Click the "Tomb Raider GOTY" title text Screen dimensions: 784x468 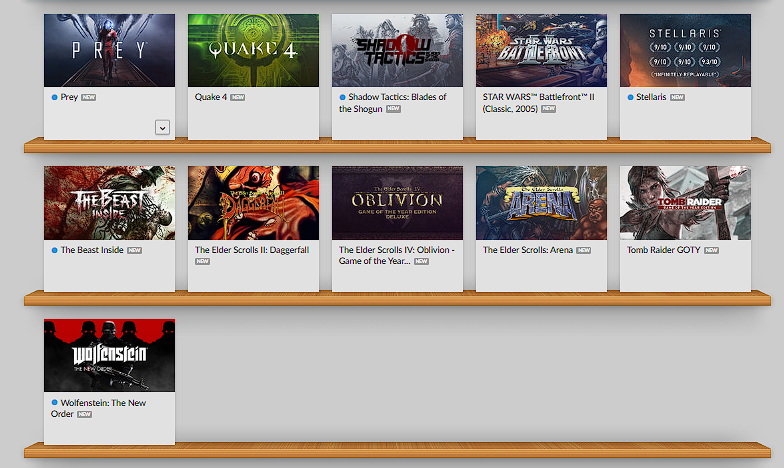pos(664,250)
